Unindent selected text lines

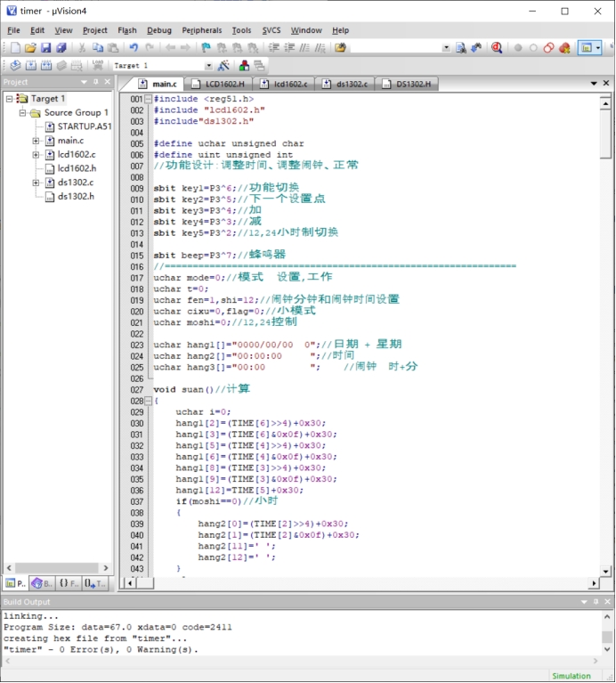coord(289,47)
